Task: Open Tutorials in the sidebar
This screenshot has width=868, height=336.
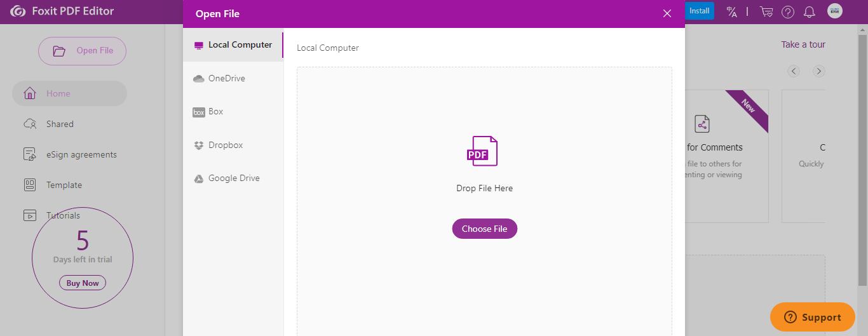Action: tap(69, 215)
